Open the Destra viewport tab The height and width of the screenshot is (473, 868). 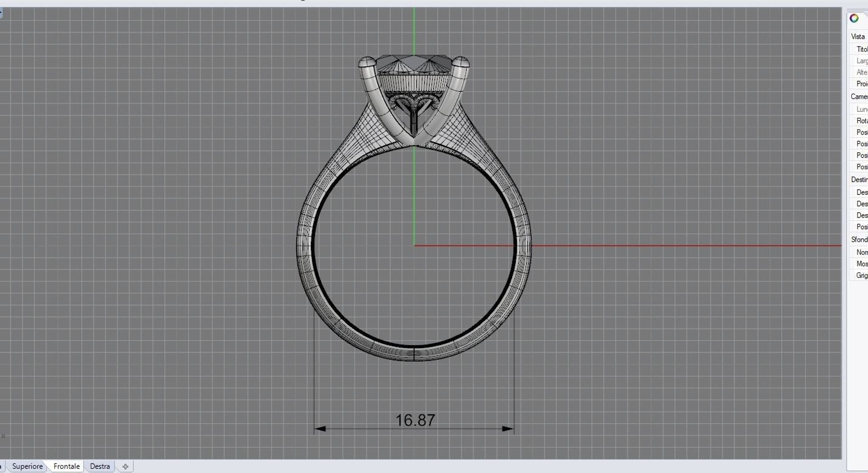click(x=100, y=466)
